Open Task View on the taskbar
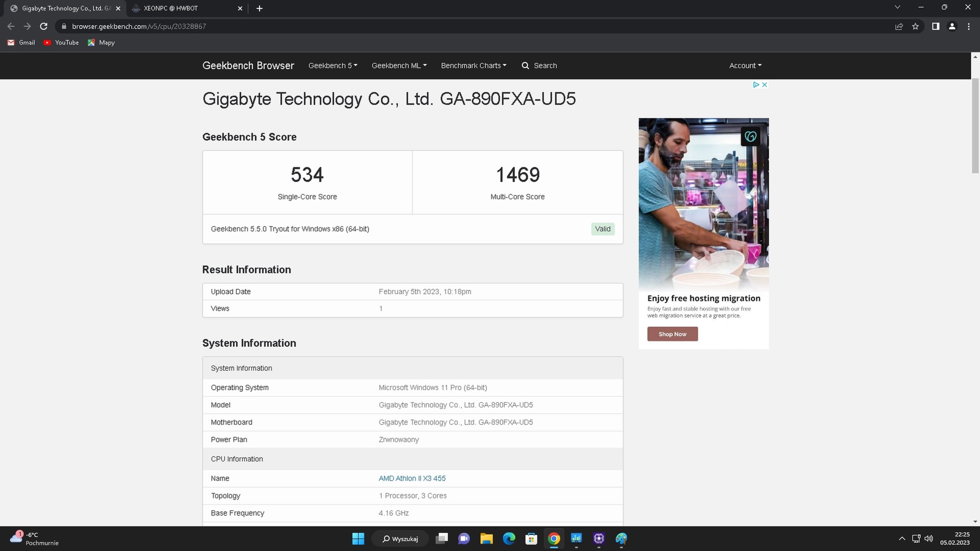This screenshot has height=551, width=980. click(442, 539)
